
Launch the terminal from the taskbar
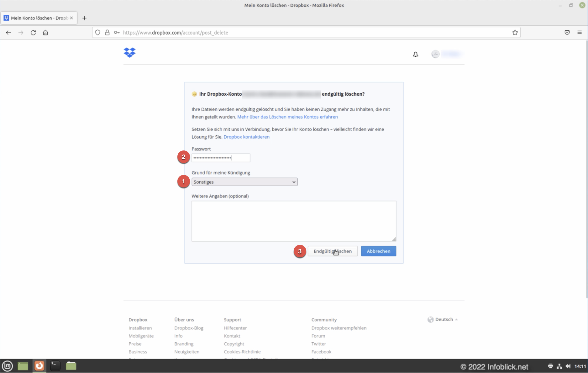[55, 366]
